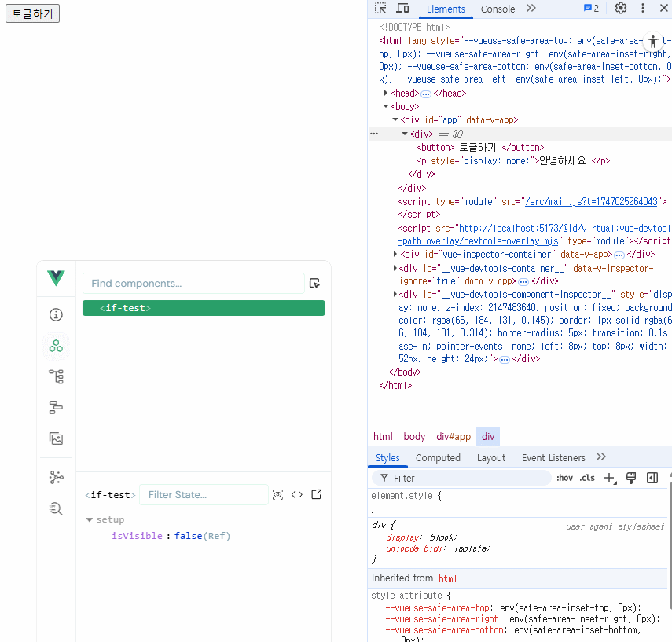Click div#app in the breadcrumb bar
The height and width of the screenshot is (642, 672).
point(454,437)
